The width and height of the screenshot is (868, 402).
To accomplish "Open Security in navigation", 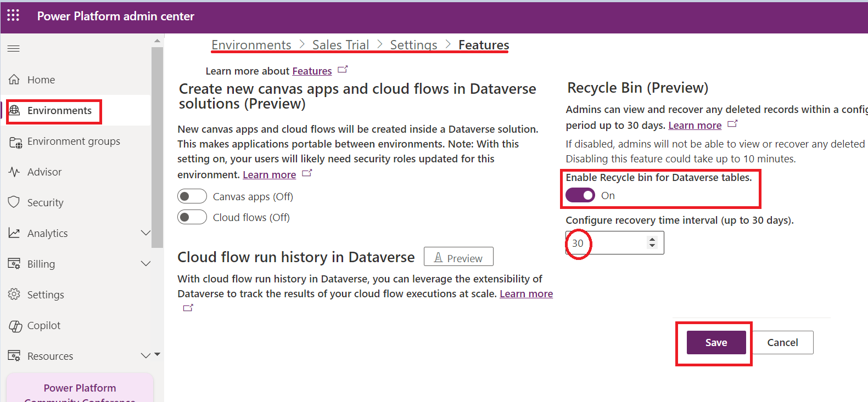I will coord(46,202).
